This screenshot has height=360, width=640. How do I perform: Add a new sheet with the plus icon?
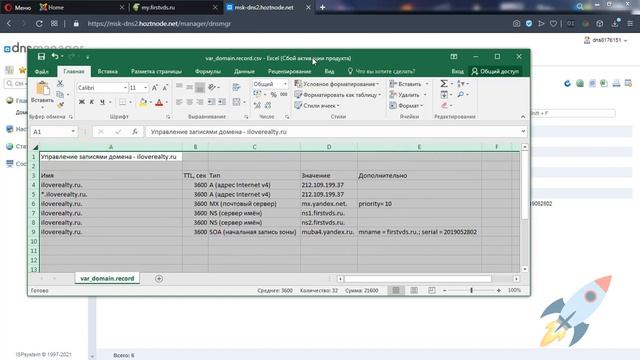[x=159, y=279]
